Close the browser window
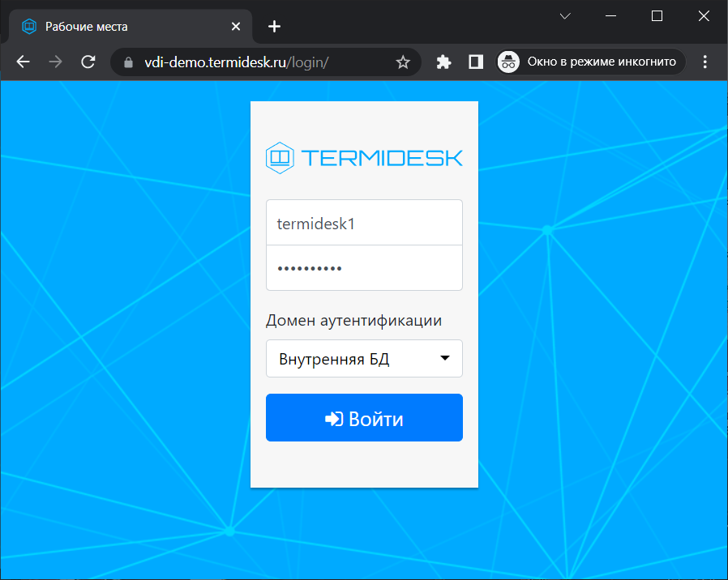The width and height of the screenshot is (728, 580). point(704,16)
